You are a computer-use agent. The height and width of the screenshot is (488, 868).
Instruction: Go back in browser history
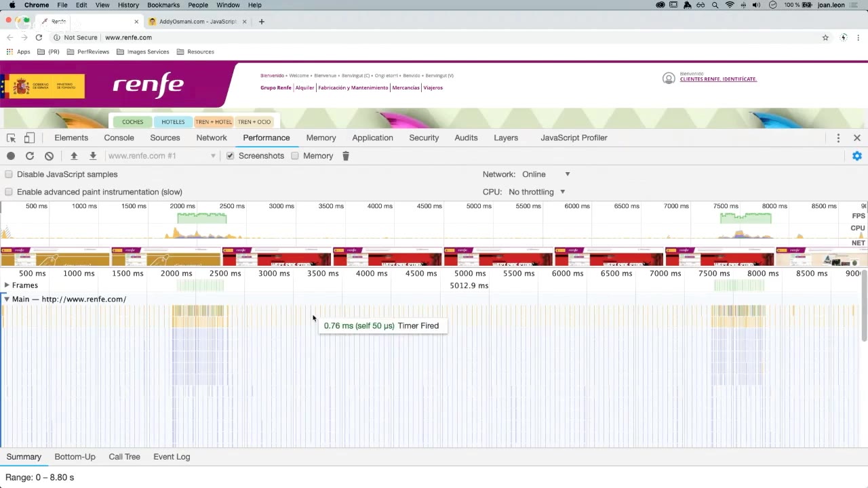[9, 37]
